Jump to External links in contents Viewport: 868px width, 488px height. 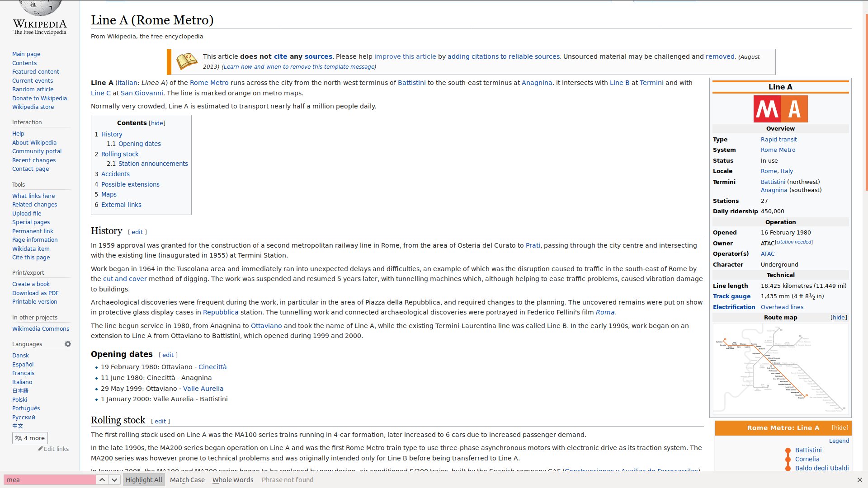[121, 205]
